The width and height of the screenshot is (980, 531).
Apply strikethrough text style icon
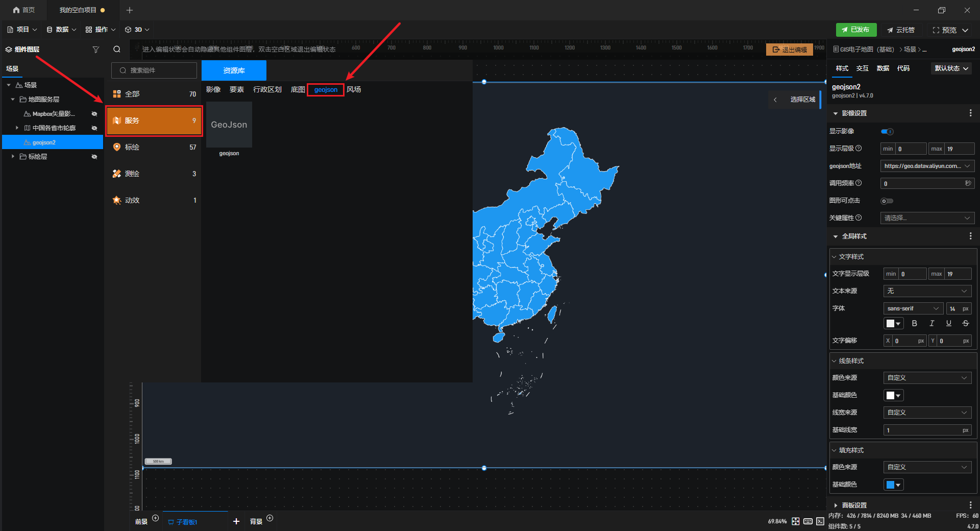(965, 323)
